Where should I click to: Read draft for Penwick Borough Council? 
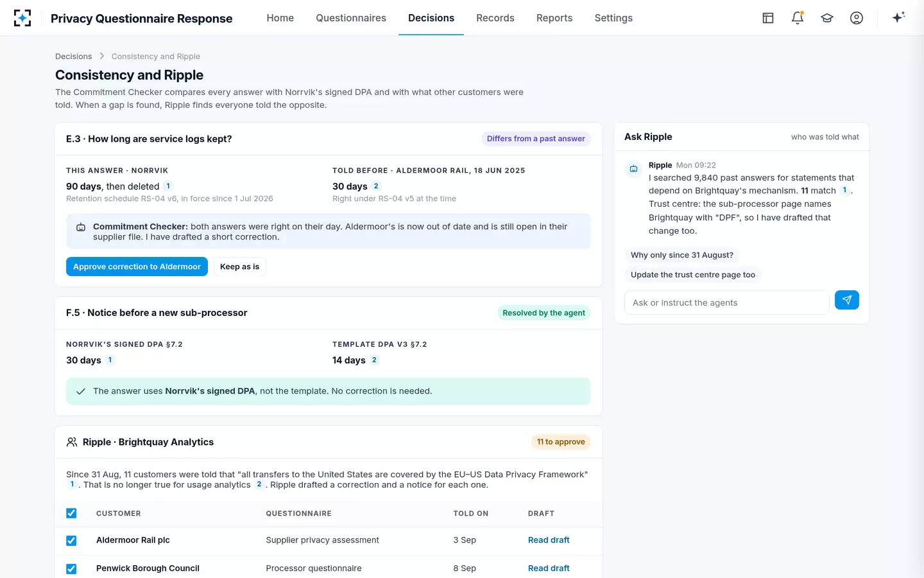(549, 568)
